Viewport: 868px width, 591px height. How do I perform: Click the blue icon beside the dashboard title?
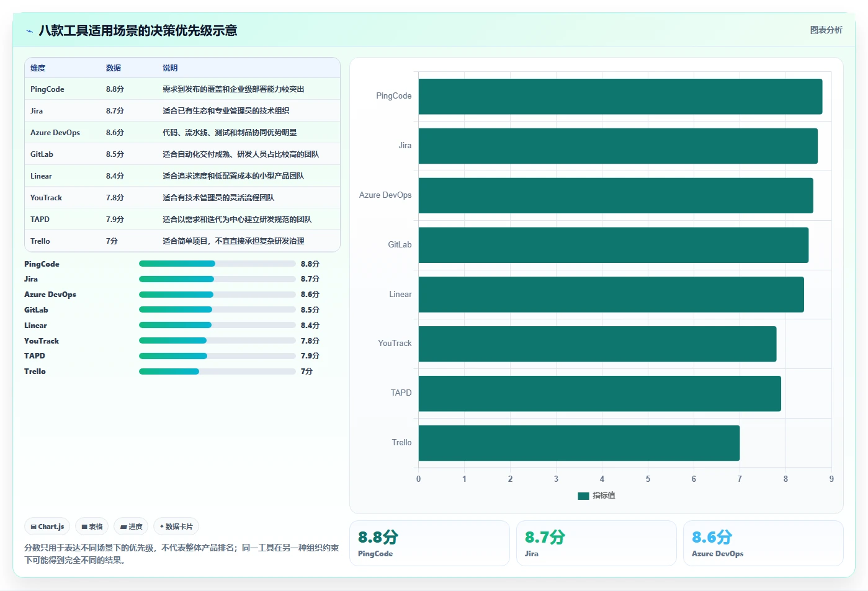(x=29, y=31)
